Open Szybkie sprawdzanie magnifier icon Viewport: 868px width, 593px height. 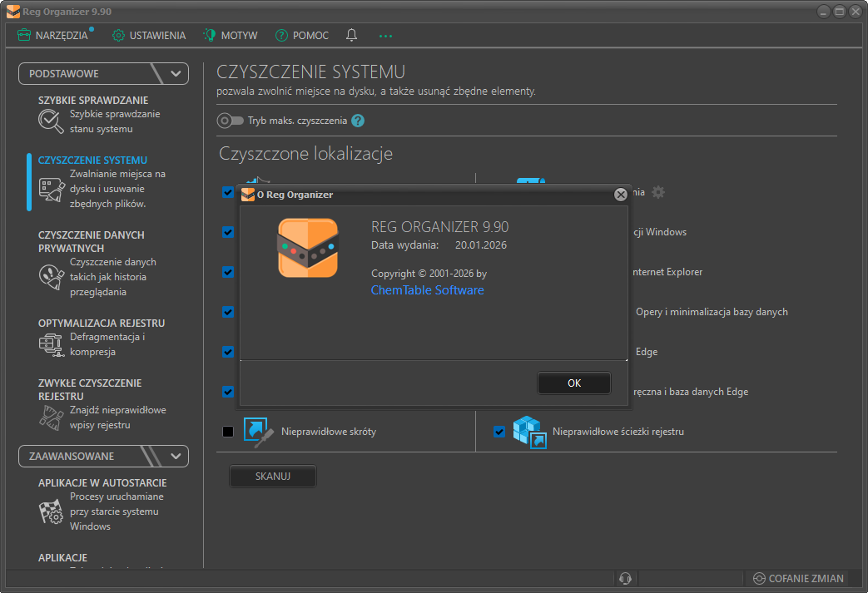51,121
